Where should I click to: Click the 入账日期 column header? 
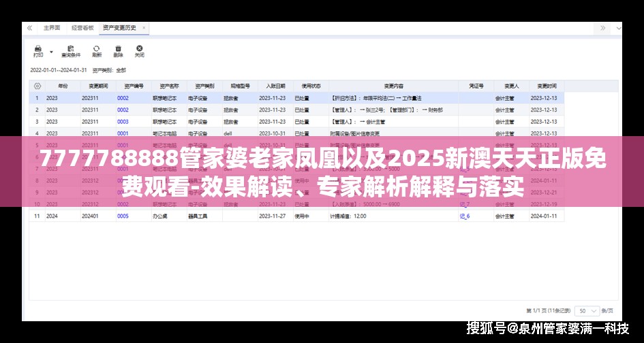[x=275, y=86]
